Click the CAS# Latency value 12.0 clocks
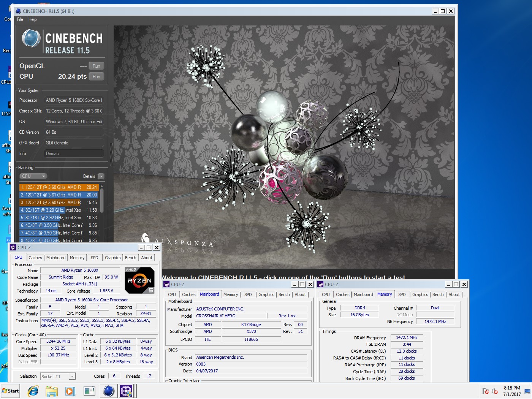Viewport: 532px width, 399px height. [x=407, y=351]
